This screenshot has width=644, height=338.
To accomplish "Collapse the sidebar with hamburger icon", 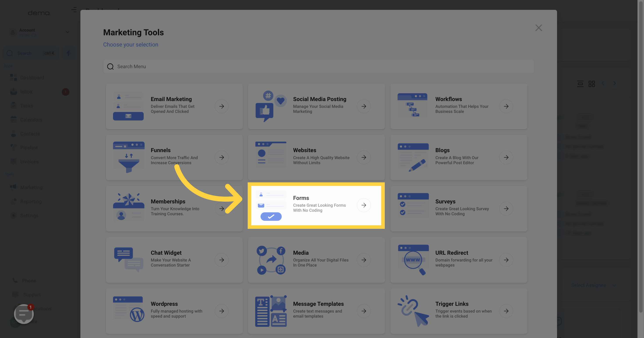I will click(74, 10).
